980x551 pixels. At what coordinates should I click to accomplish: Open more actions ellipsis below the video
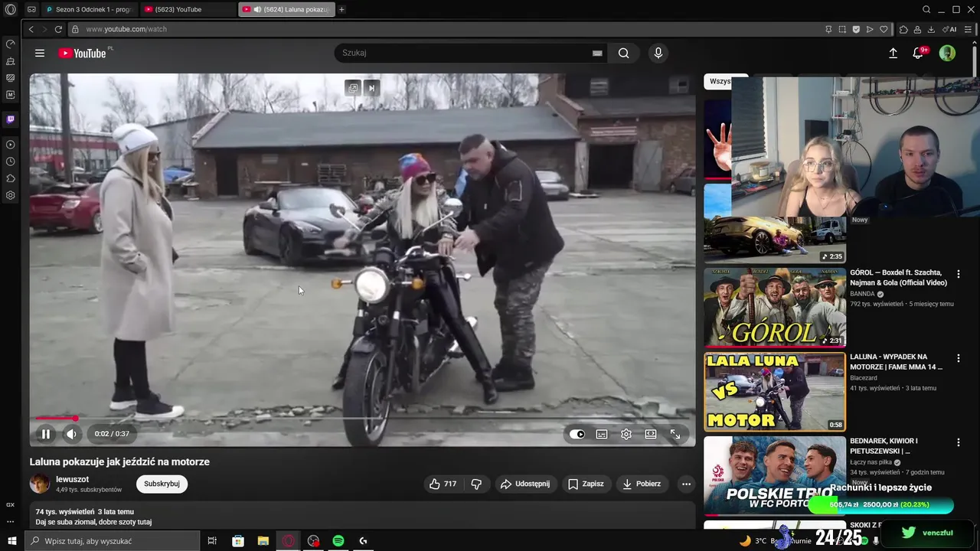[x=686, y=484]
